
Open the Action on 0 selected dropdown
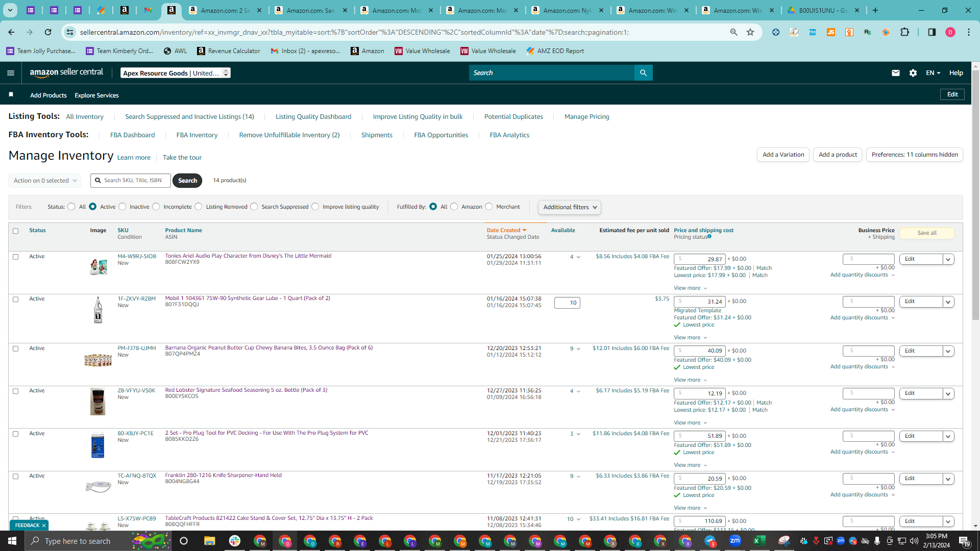(44, 181)
